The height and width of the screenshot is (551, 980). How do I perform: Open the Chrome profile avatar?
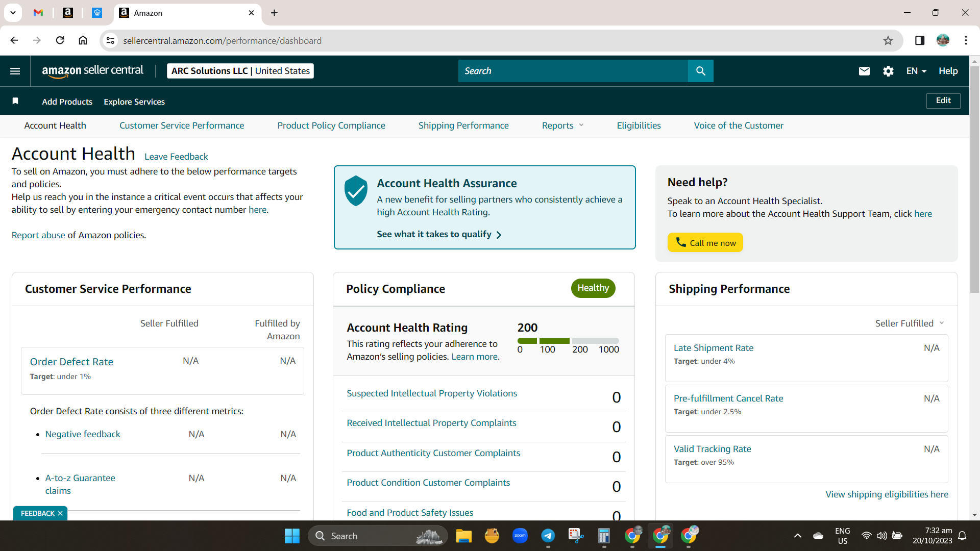pos(943,40)
